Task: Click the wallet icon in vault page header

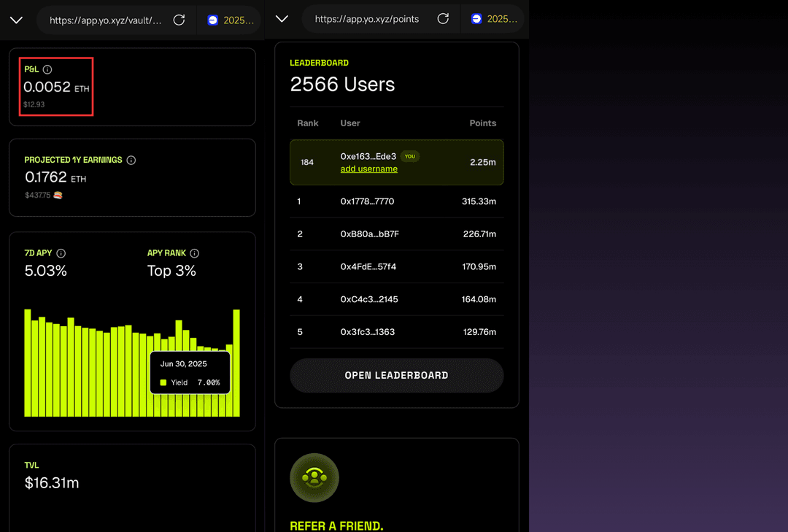Action: tap(213, 20)
